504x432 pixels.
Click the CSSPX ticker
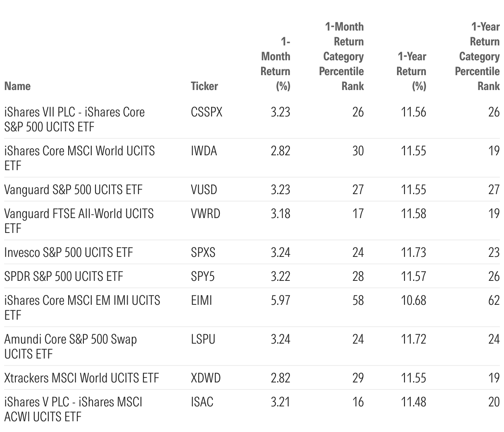coord(207,112)
